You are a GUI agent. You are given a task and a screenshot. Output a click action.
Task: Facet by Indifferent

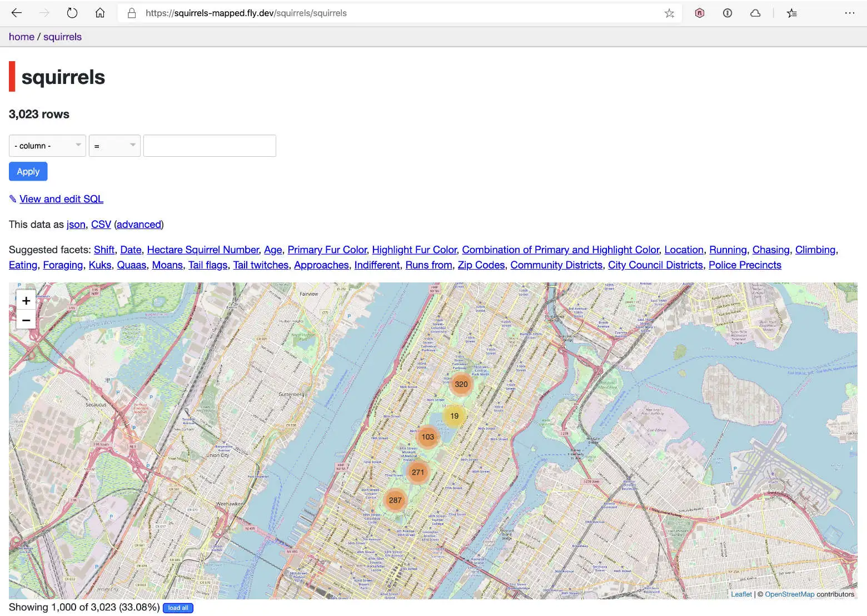377,265
